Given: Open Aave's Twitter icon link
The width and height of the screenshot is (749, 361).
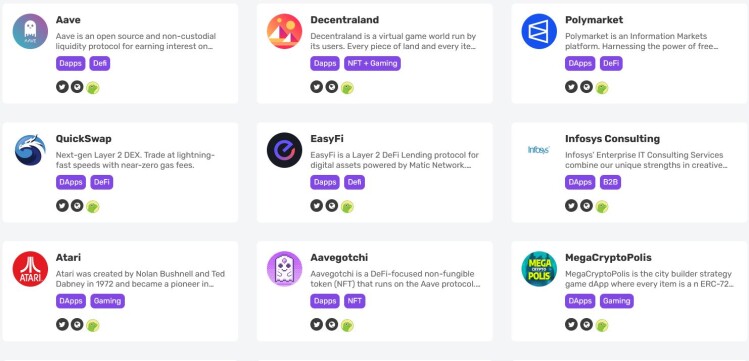Looking at the screenshot, I should point(62,87).
